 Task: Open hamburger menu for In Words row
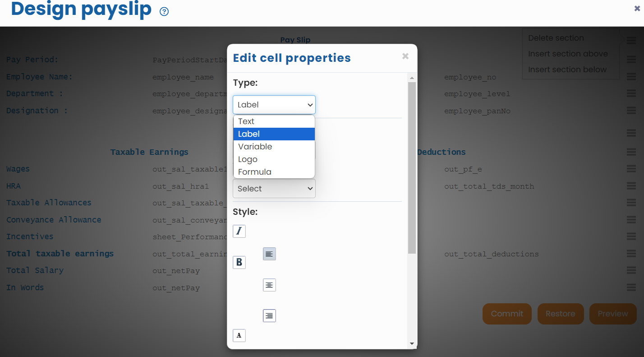pos(631,287)
